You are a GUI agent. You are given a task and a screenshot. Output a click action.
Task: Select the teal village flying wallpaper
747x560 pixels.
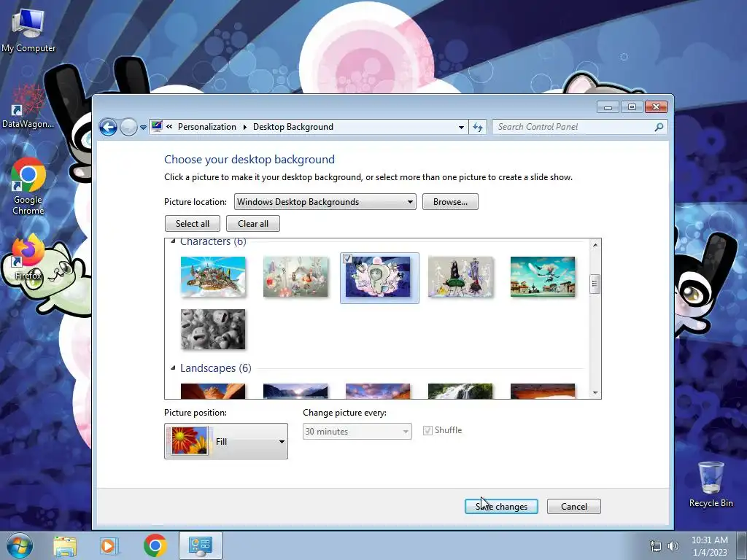click(x=543, y=276)
